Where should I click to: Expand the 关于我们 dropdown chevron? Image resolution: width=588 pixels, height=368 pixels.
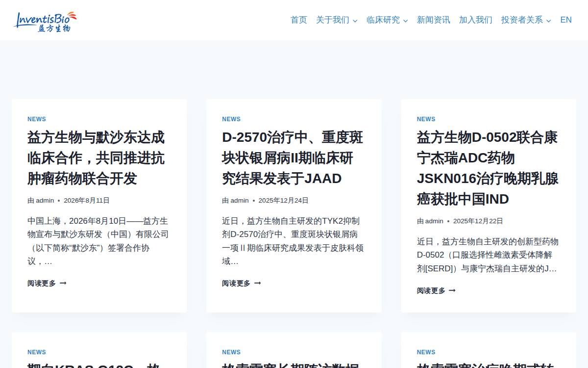coord(355,21)
